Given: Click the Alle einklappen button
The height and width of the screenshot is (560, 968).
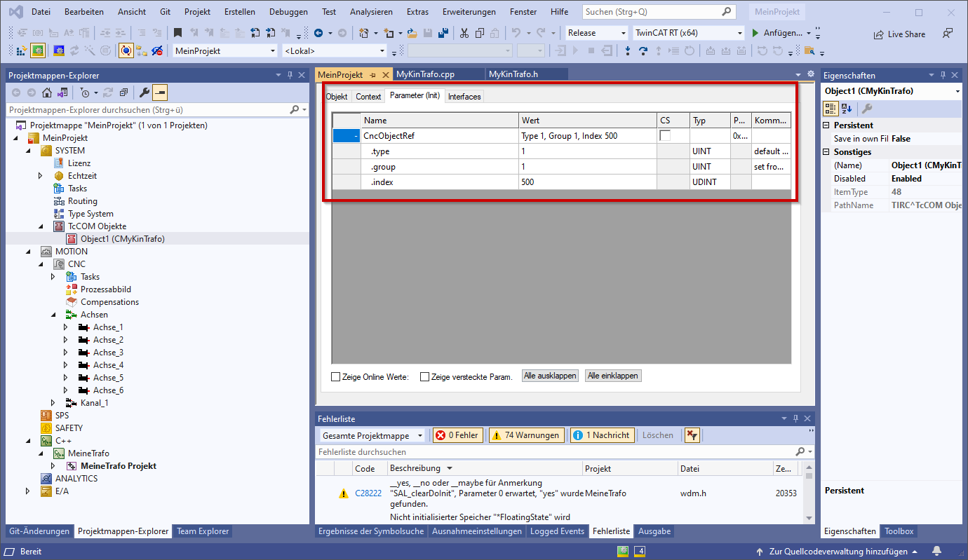Looking at the screenshot, I should (613, 376).
